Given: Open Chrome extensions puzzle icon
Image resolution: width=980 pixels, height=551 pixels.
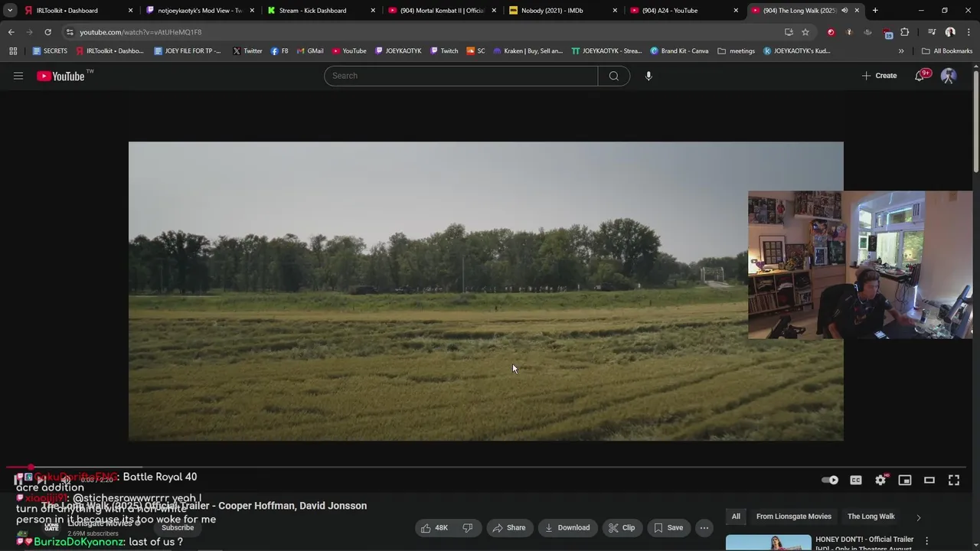Looking at the screenshot, I should click(905, 32).
